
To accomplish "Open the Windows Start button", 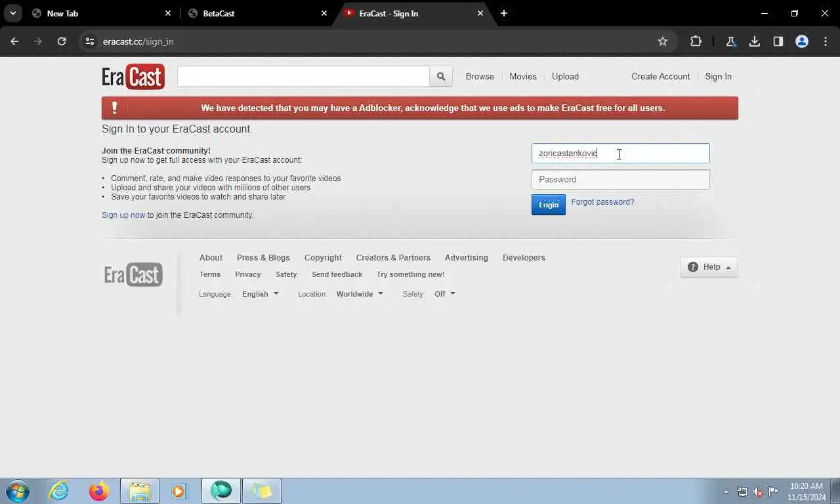I will click(18, 491).
